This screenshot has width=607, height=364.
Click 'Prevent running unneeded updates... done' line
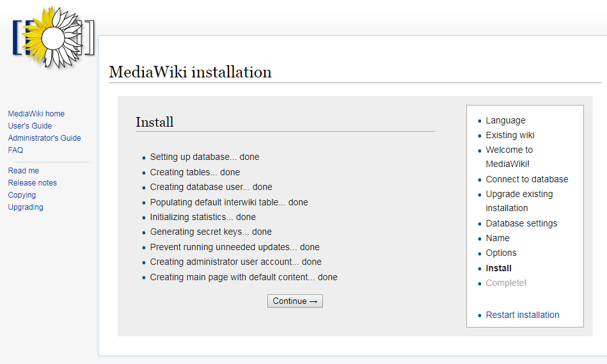coord(235,247)
